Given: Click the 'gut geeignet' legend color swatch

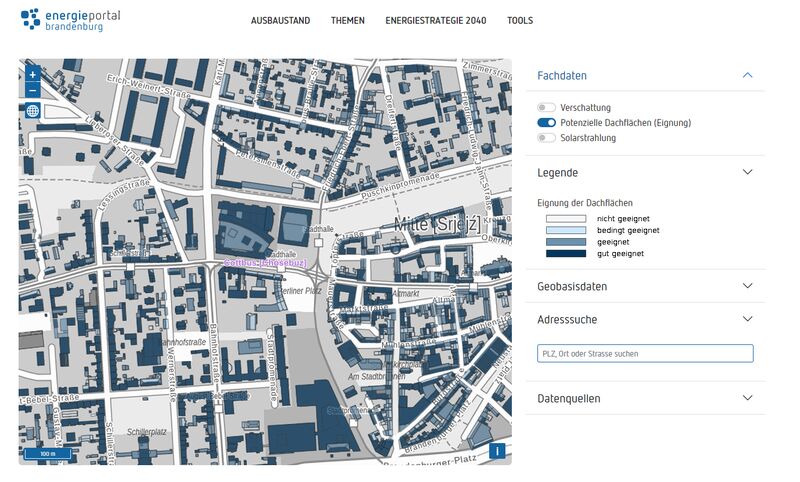Looking at the screenshot, I should coord(565,254).
